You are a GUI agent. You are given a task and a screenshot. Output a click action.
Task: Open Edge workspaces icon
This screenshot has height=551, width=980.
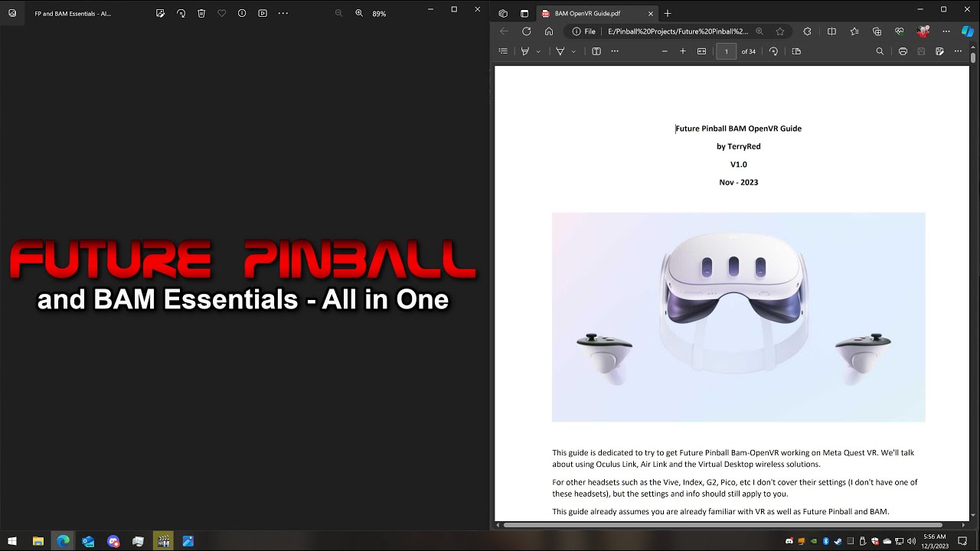(503, 13)
